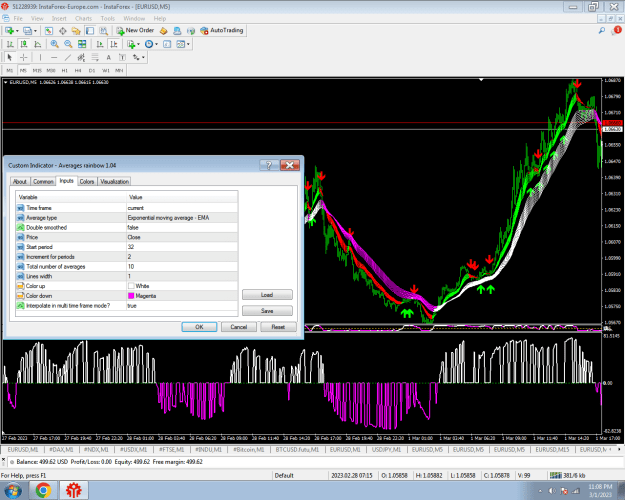The height and width of the screenshot is (500, 625).
Task: Switch timeframe to M1
Action: [10, 71]
